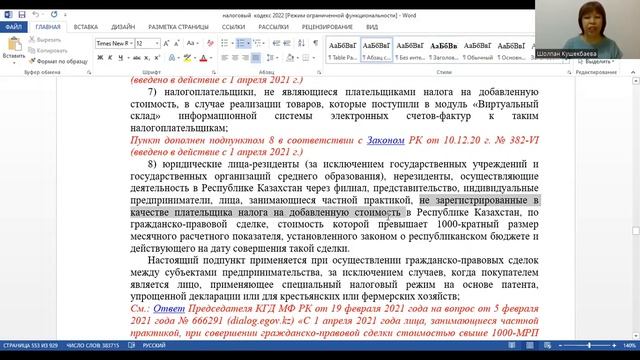The image size is (640, 360).
Task: Toggle underline (Ч) formatting
Action: click(120, 58)
